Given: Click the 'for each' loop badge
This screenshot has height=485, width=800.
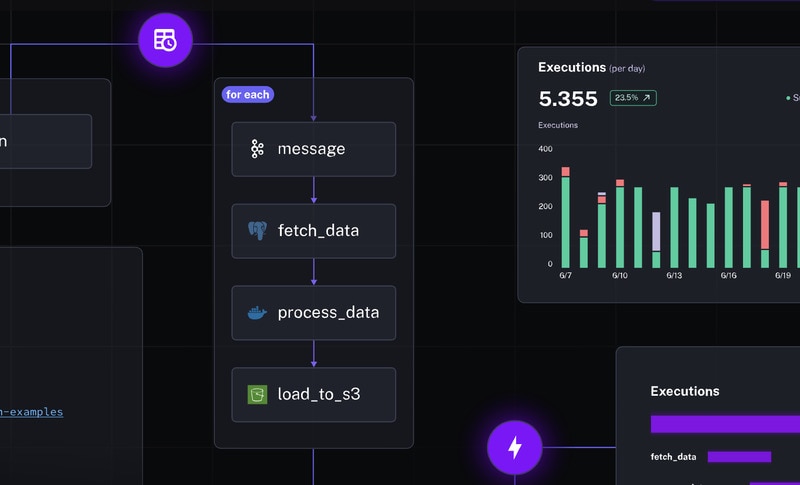Looking at the screenshot, I should pos(248,94).
